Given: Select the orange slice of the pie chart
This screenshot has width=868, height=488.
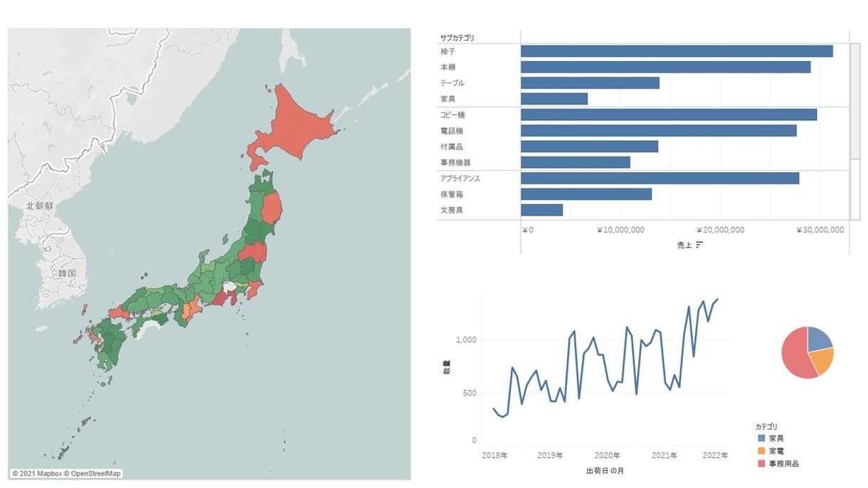Looking at the screenshot, I should click(822, 361).
